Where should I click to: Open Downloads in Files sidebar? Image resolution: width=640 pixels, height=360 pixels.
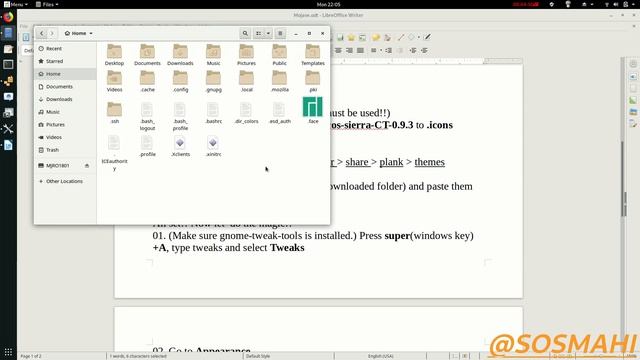tap(65, 99)
